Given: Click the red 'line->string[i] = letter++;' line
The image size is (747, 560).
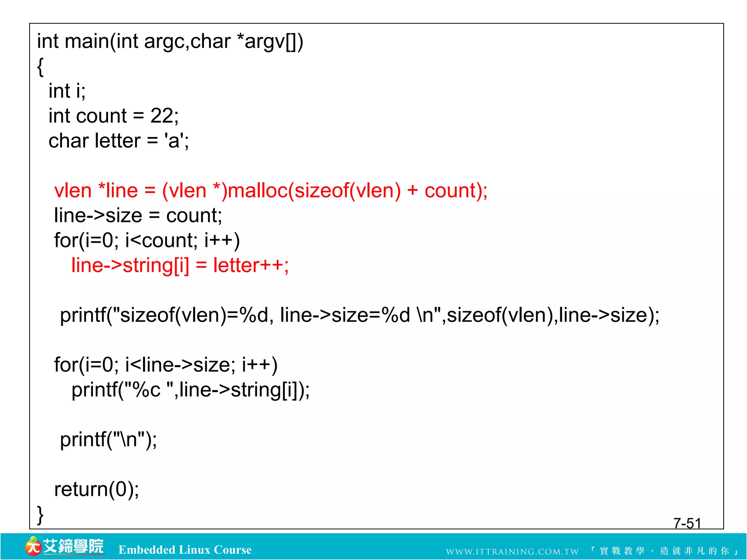Looking at the screenshot, I should (180, 265).
